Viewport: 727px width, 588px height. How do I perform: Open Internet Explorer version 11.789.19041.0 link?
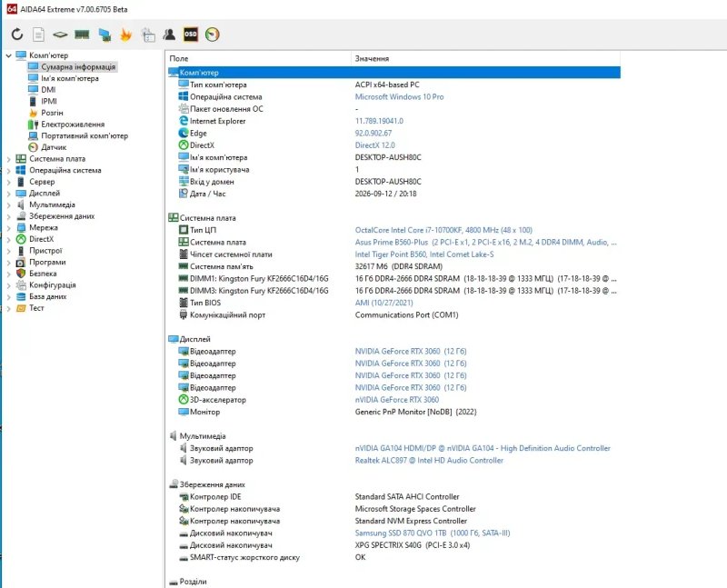pyautogui.click(x=379, y=121)
